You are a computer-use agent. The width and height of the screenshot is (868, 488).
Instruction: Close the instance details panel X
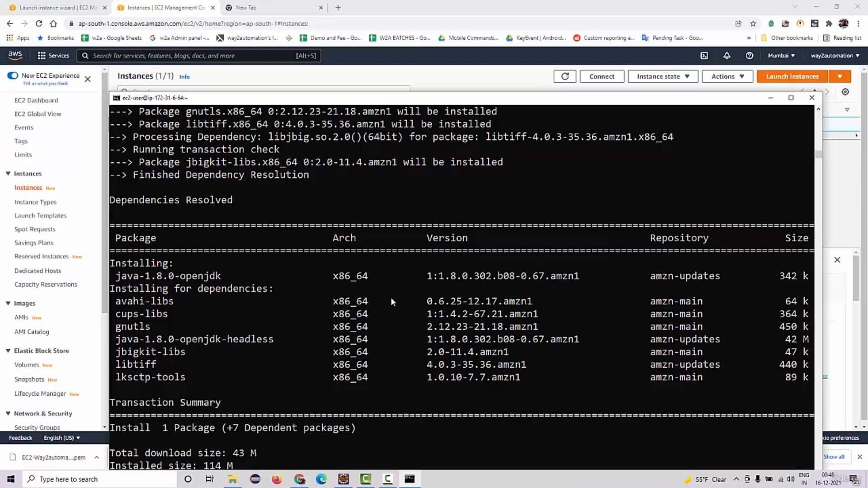(x=837, y=260)
